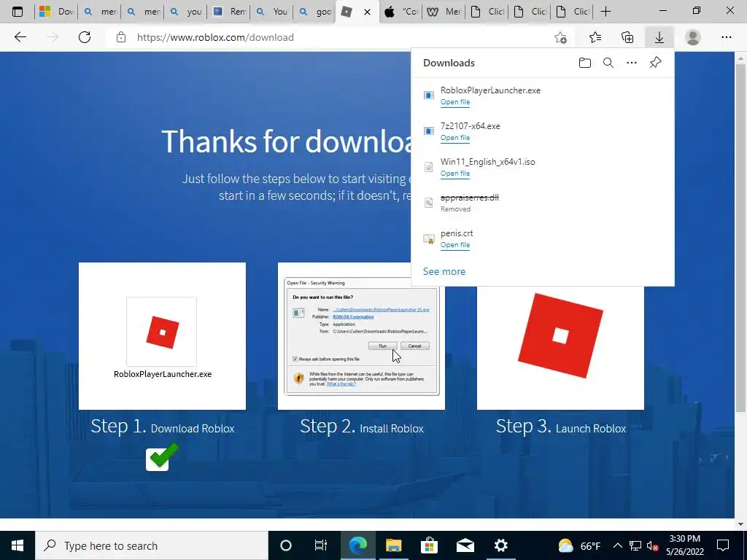Viewport: 747px width, 560px height.
Task: Click the Step 3 Roblox logo image
Action: pyautogui.click(x=561, y=335)
